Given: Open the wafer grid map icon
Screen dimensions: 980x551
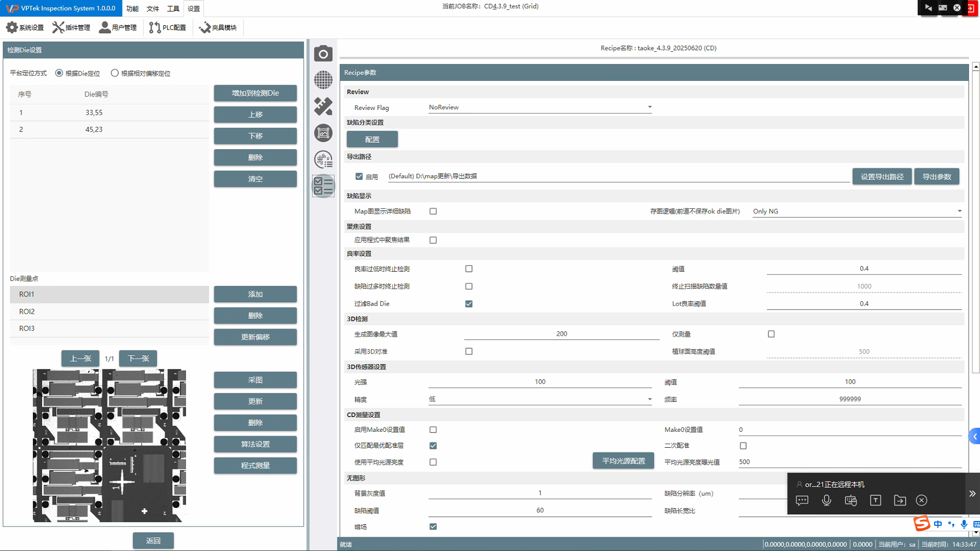Looking at the screenshot, I should [x=323, y=80].
